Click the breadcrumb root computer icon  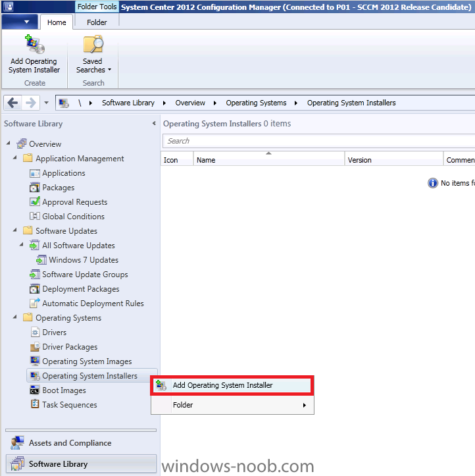[x=64, y=103]
